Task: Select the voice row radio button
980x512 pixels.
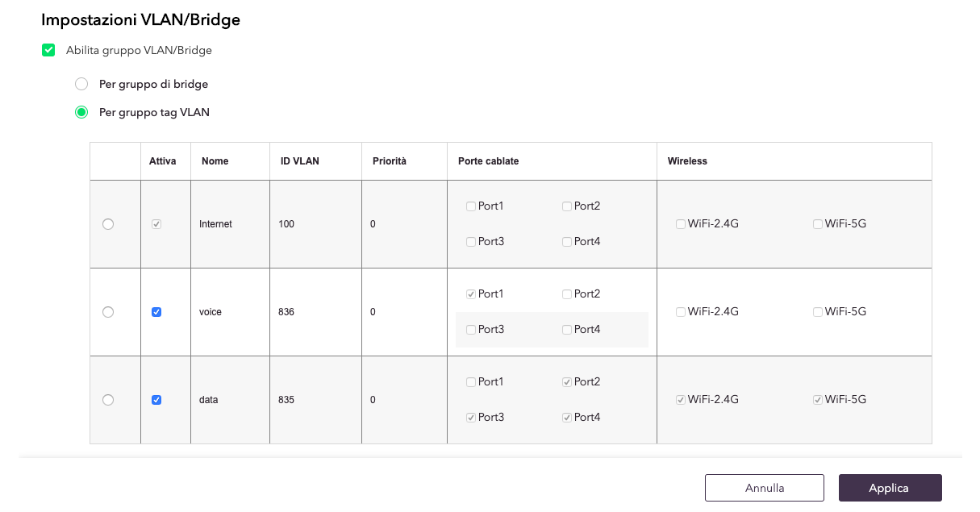Action: pyautogui.click(x=108, y=312)
